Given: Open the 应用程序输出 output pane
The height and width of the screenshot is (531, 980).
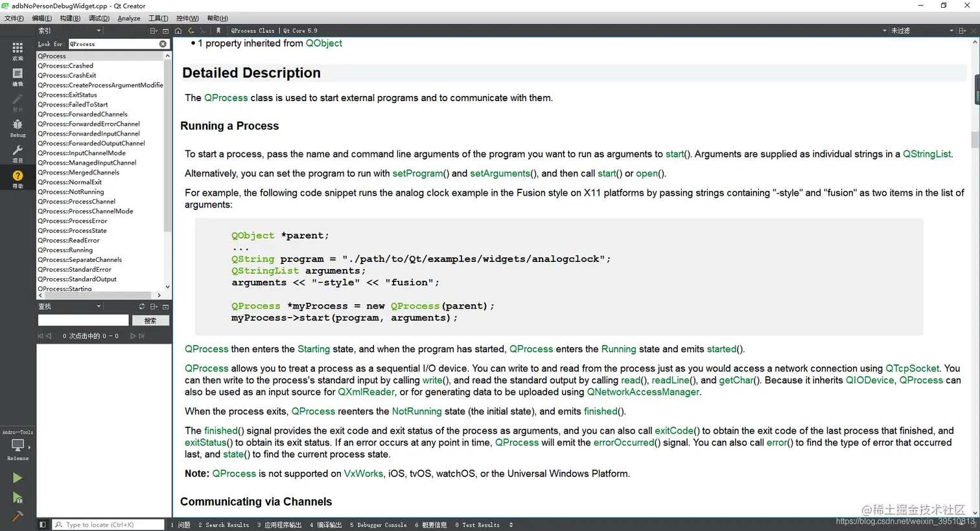Looking at the screenshot, I should 279,525.
